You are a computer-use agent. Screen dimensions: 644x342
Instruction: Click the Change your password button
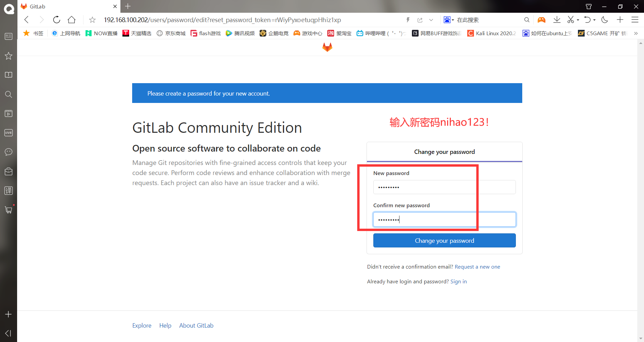444,240
